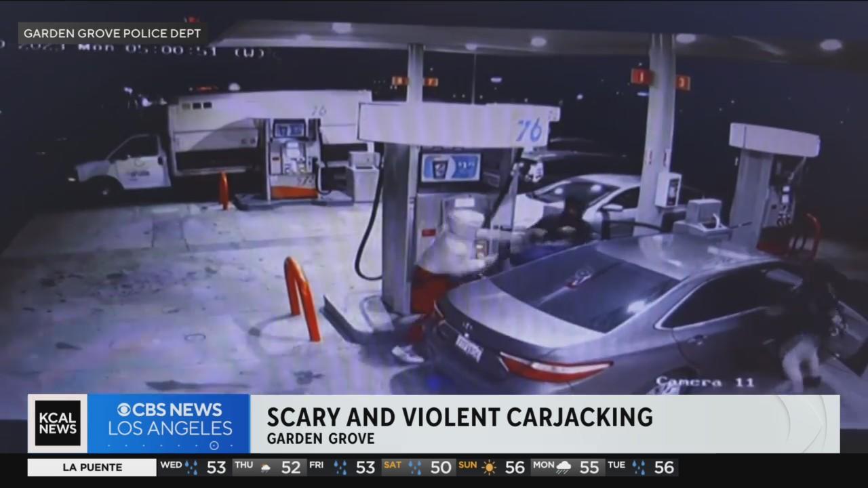The height and width of the screenshot is (488, 868).
Task: Click the Garden Grove location subtitle
Action: pyautogui.click(x=321, y=439)
